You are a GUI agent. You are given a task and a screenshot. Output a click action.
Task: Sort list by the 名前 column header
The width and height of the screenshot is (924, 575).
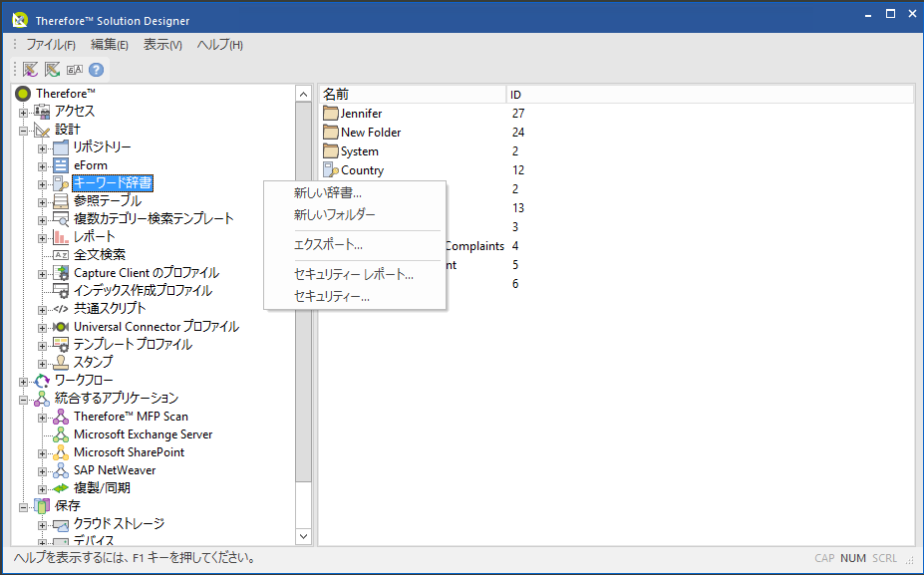pos(413,95)
